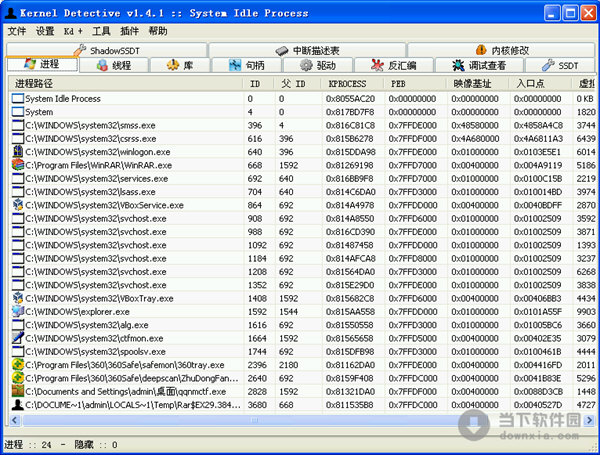Image resolution: width=600 pixels, height=455 pixels.
Task: Select svchost.exe row with ID 1352
Action: pyautogui.click(x=302, y=285)
